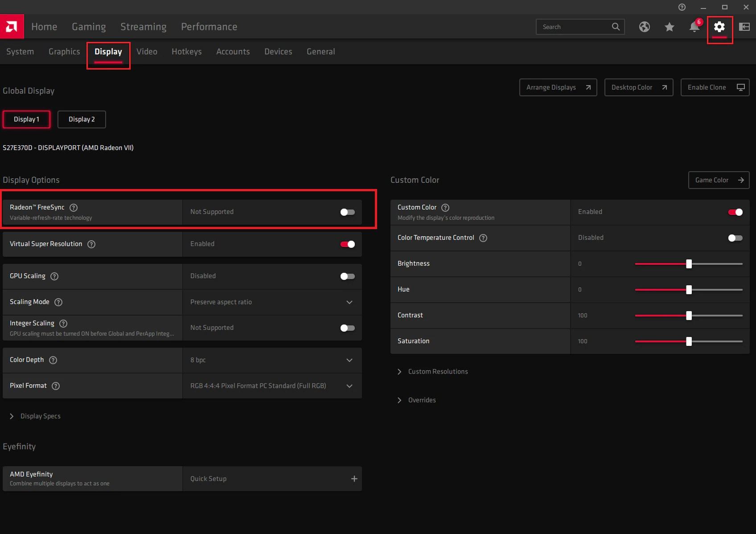756x534 pixels.
Task: Toggle the sidebar panel icon
Action: click(744, 27)
